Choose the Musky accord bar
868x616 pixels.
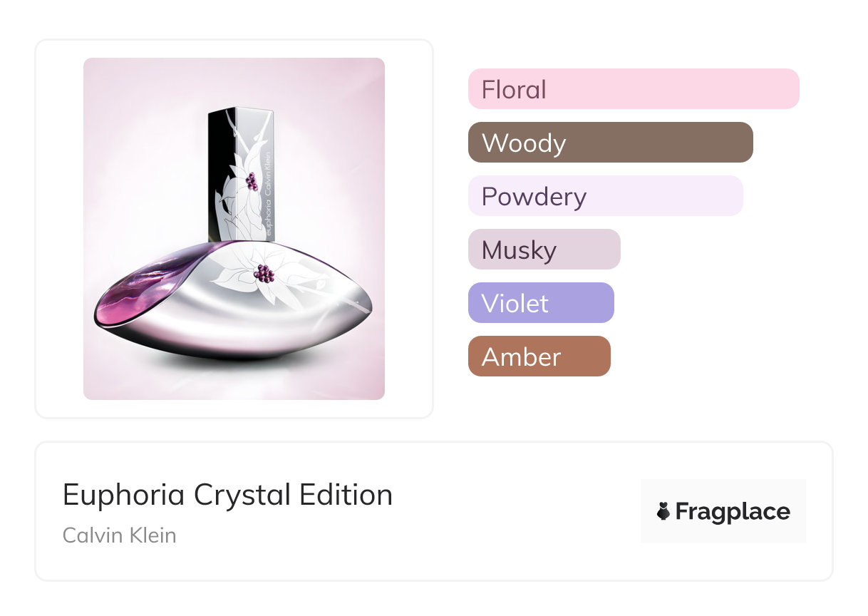pyautogui.click(x=544, y=250)
